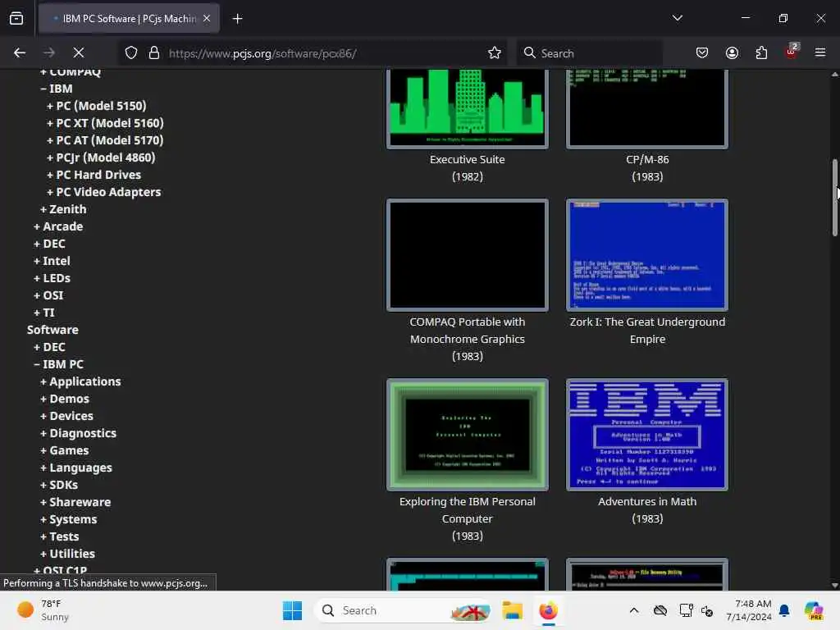The height and width of the screenshot is (630, 840).
Task: Click the Windows taskbar search box
Action: click(x=403, y=610)
